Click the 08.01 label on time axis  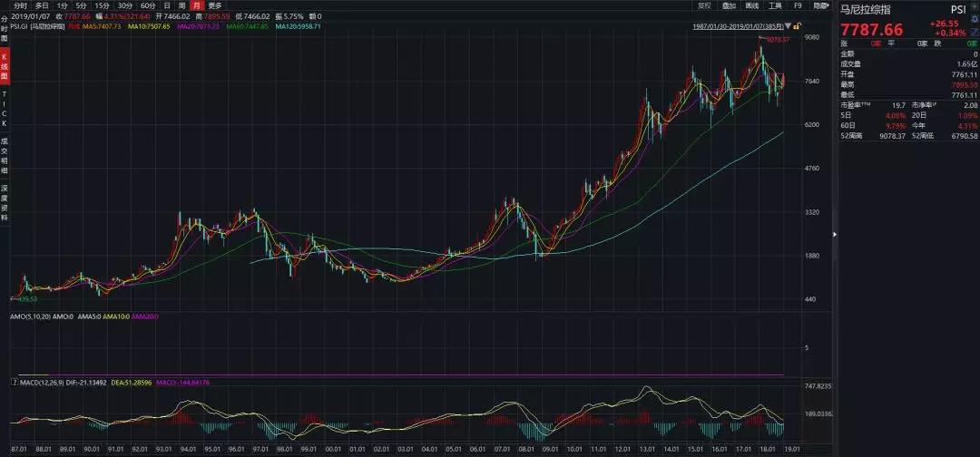pyautogui.click(x=526, y=449)
